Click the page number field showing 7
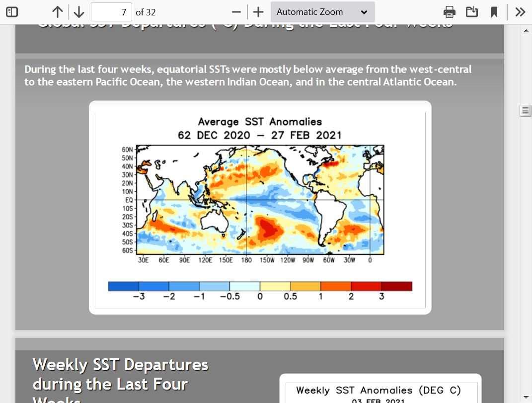The width and height of the screenshot is (532, 403). (x=111, y=12)
